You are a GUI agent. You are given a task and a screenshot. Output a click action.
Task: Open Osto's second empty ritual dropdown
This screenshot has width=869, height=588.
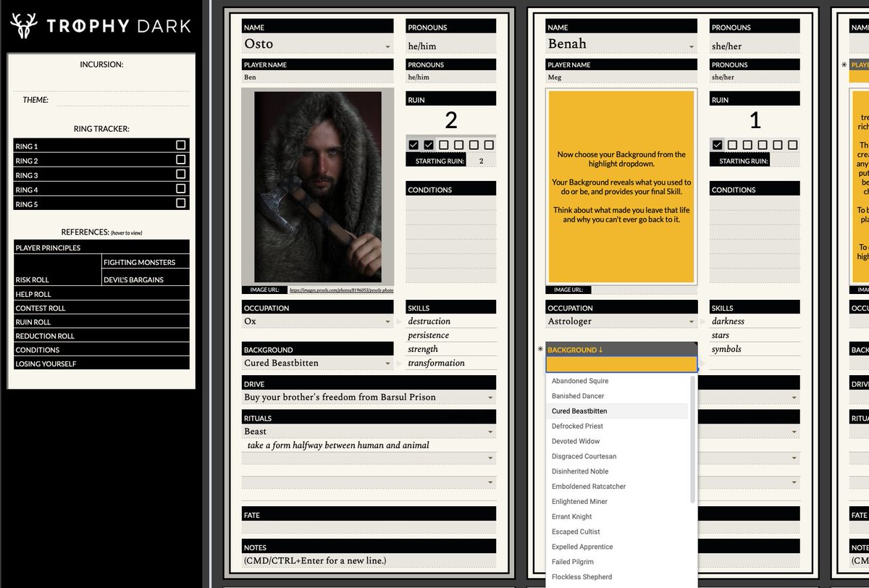click(490, 458)
